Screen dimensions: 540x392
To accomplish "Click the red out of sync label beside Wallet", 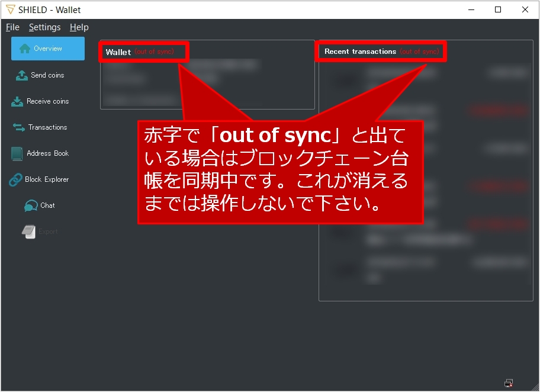I will [154, 52].
